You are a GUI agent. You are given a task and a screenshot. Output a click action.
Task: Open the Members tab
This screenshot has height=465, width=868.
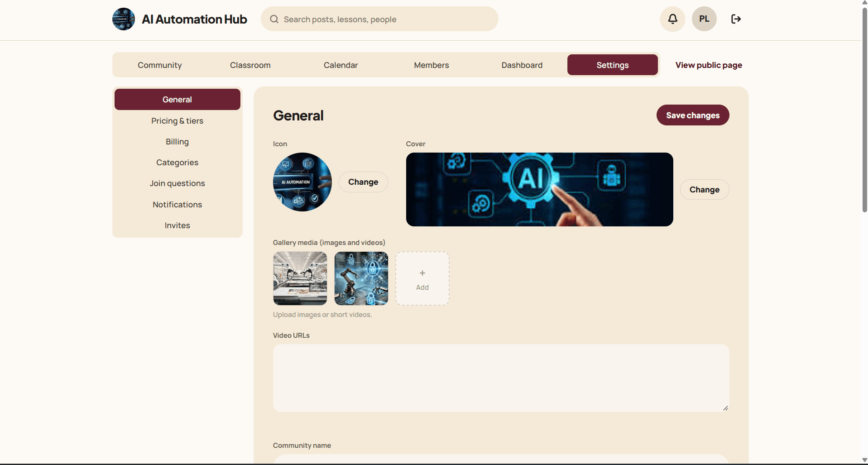432,65
